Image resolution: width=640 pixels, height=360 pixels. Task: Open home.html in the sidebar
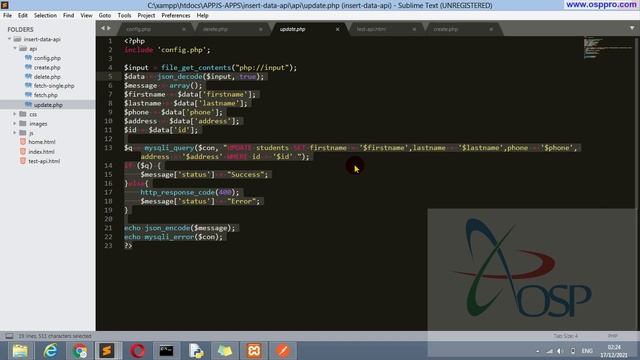tap(42, 142)
